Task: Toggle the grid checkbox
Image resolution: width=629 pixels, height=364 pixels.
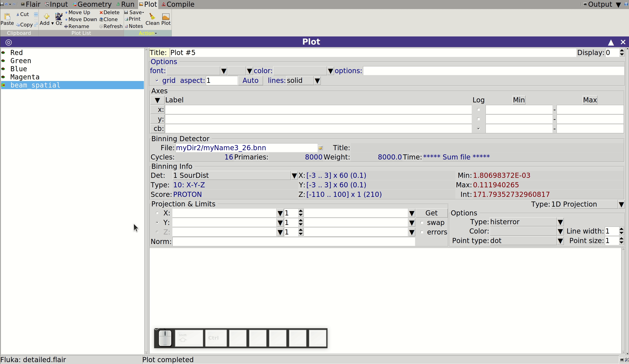Action: coord(157,80)
